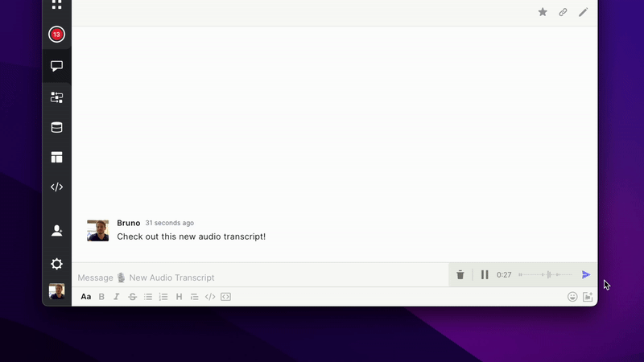Apply heading formatting
The image size is (644, 362).
point(179,297)
